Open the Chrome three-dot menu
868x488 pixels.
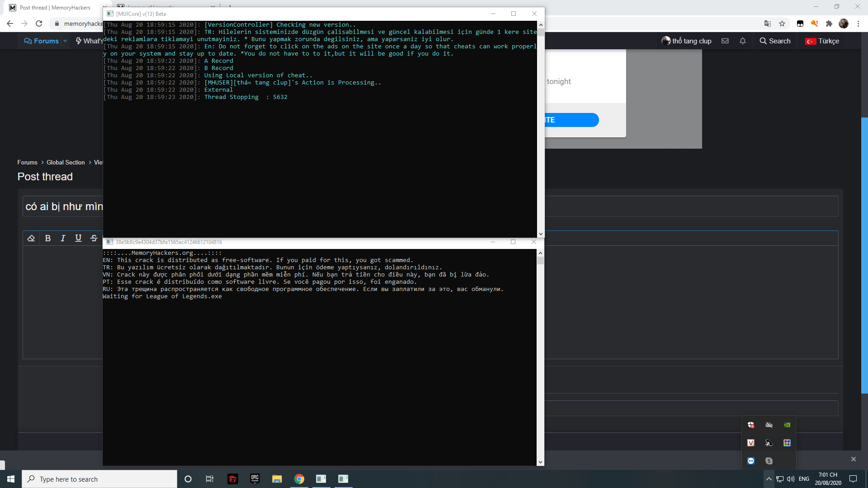tap(858, 23)
